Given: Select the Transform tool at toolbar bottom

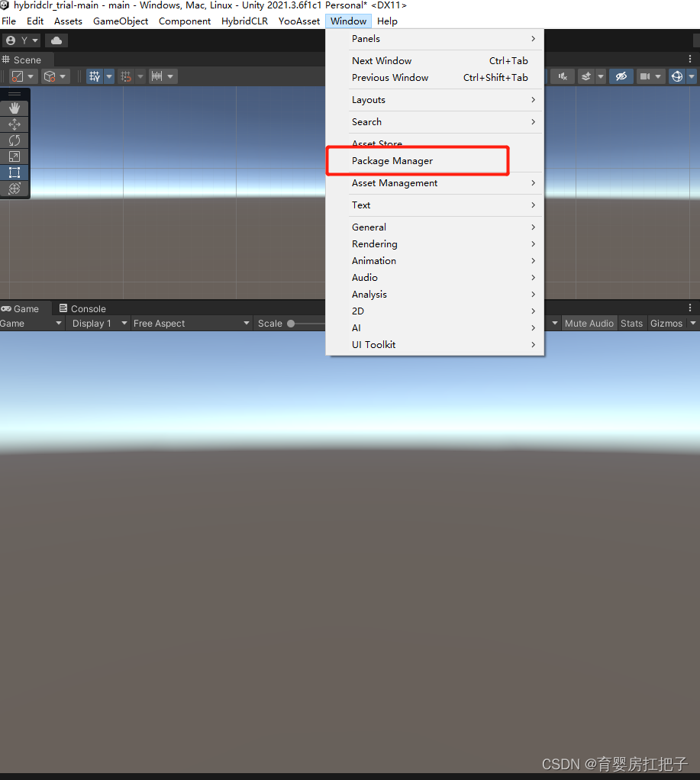Looking at the screenshot, I should (x=15, y=188).
